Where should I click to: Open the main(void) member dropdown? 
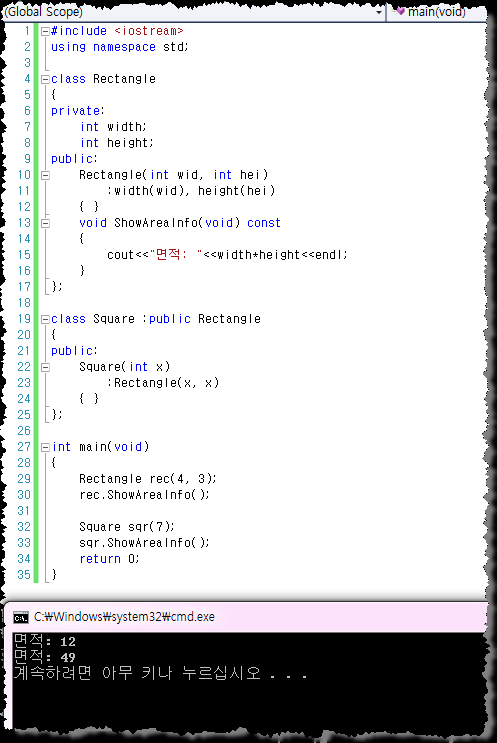pos(437,11)
